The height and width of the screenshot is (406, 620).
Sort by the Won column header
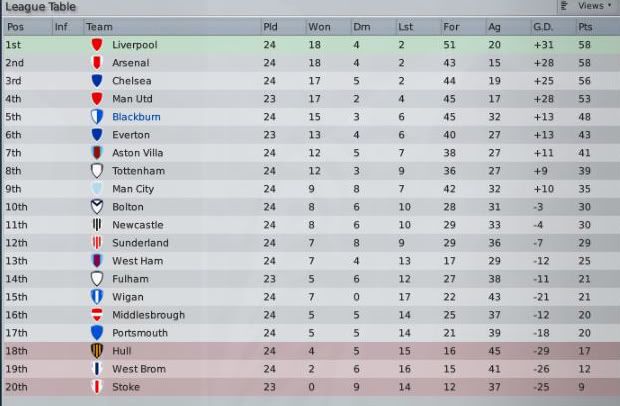click(x=319, y=26)
